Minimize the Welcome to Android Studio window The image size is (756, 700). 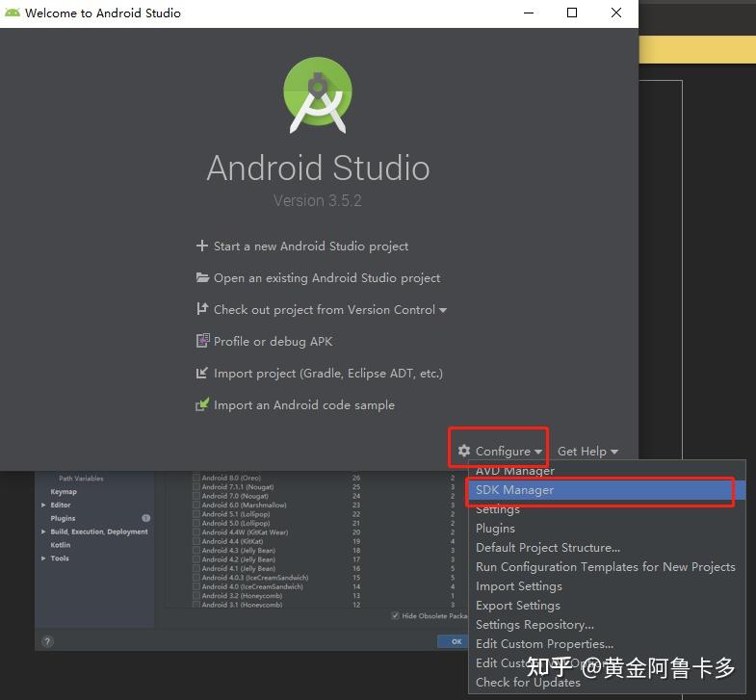[x=529, y=13]
